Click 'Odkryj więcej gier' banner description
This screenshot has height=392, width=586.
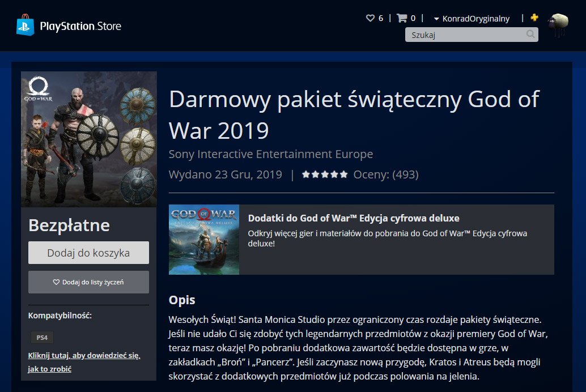(388, 238)
